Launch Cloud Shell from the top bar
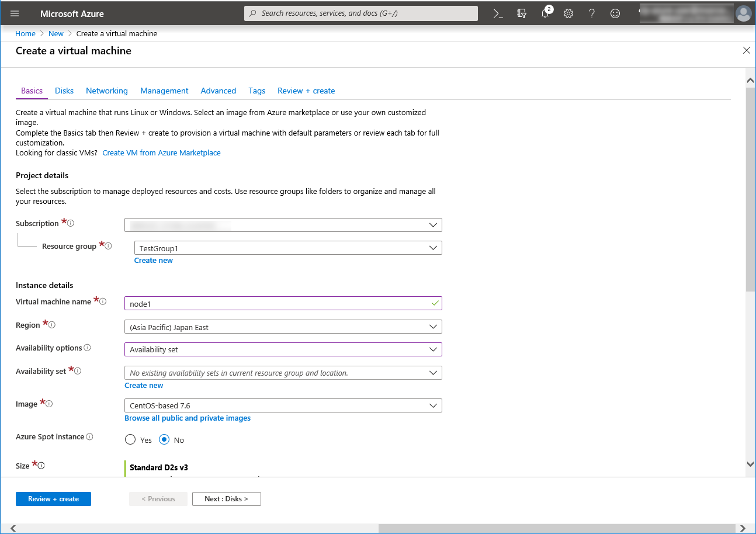 [x=498, y=13]
